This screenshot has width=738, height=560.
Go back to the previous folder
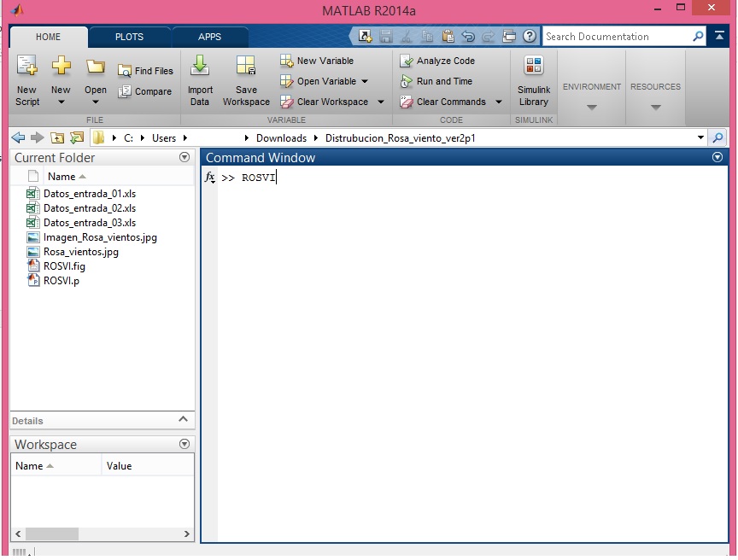(x=18, y=137)
